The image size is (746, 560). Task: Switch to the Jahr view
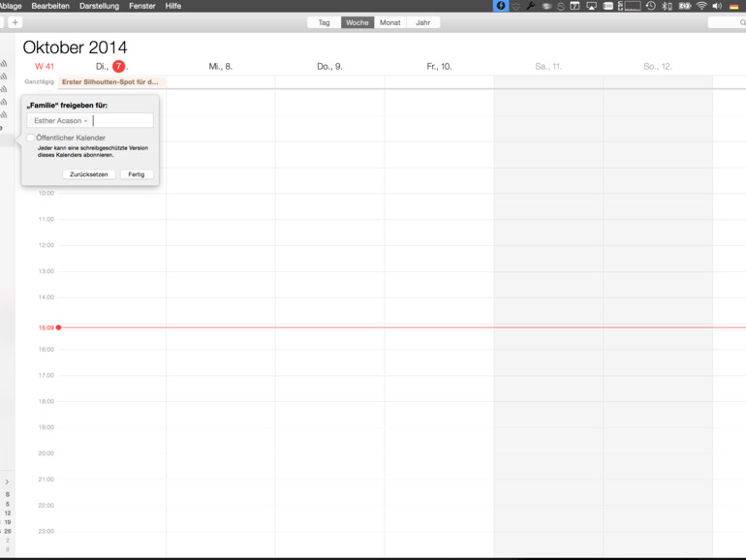pyautogui.click(x=423, y=22)
